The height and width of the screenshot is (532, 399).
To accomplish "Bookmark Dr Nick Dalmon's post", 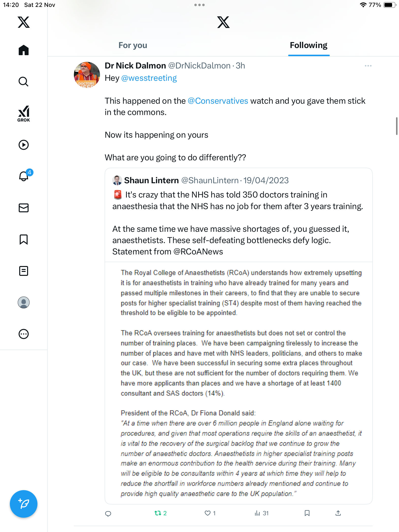I will (x=307, y=513).
